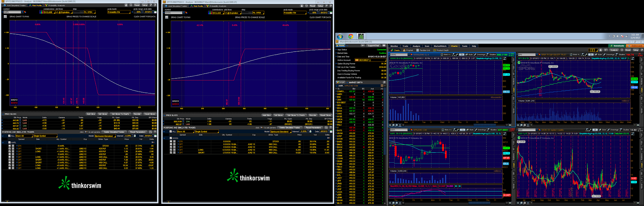The height and width of the screenshot is (206, 644).
Task: Uncheck the LONG 430 PUT position checkbox
Action: pyautogui.click(x=10, y=152)
